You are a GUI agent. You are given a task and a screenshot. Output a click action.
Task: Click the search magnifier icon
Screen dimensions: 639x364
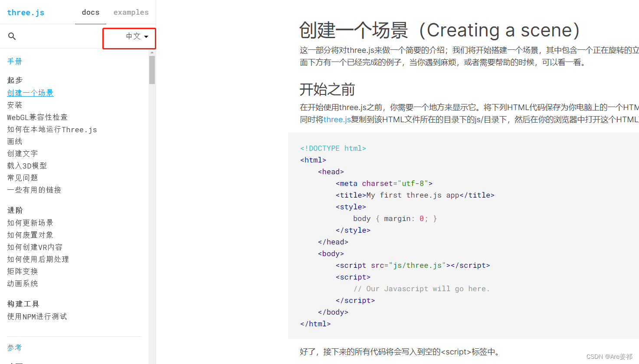coord(12,36)
